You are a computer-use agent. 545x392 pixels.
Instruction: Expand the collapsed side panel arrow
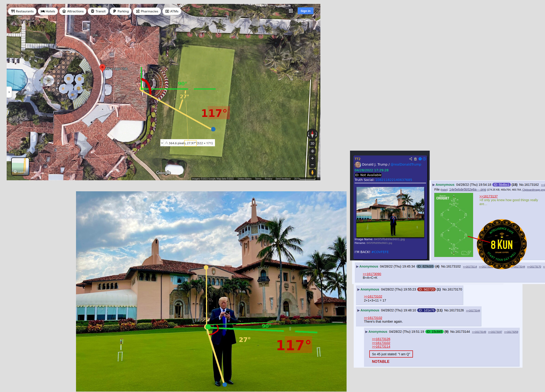point(9,92)
